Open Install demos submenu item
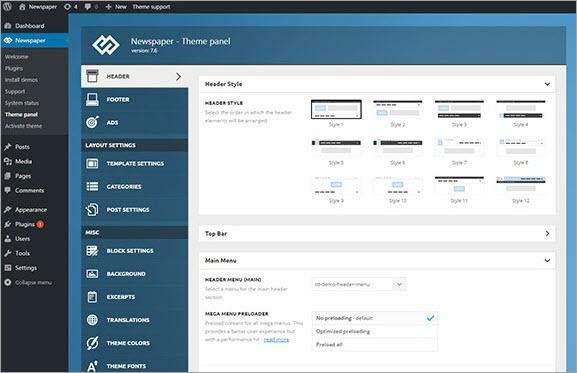Viewport: 577px width, 373px height. [21, 80]
